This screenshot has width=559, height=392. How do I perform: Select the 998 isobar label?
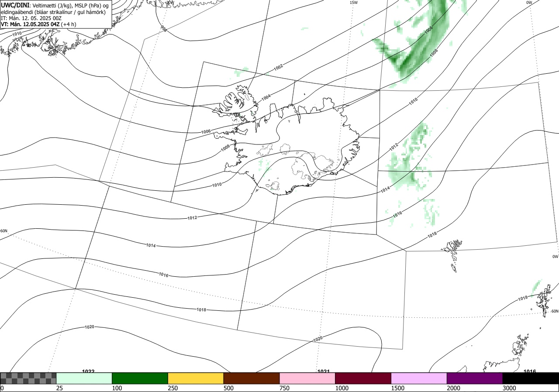[x=164, y=29]
